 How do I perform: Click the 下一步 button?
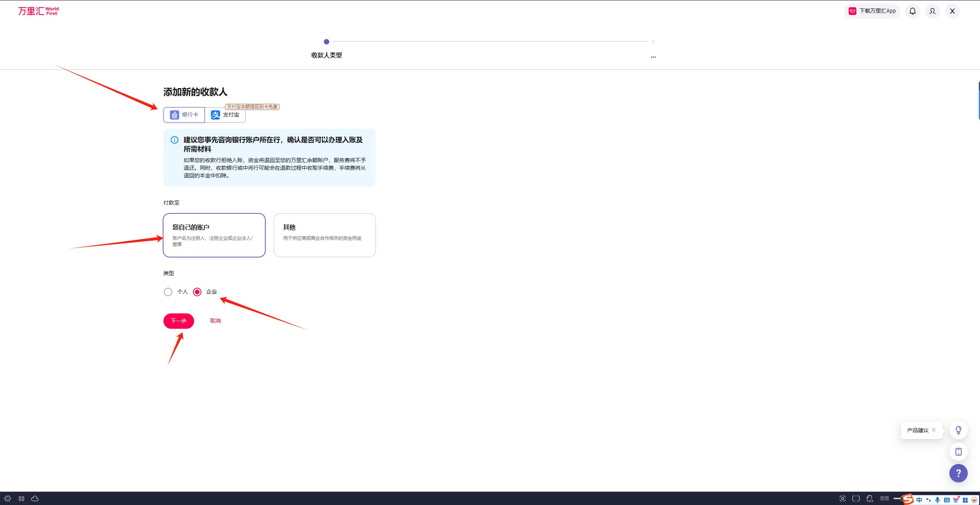[179, 321]
